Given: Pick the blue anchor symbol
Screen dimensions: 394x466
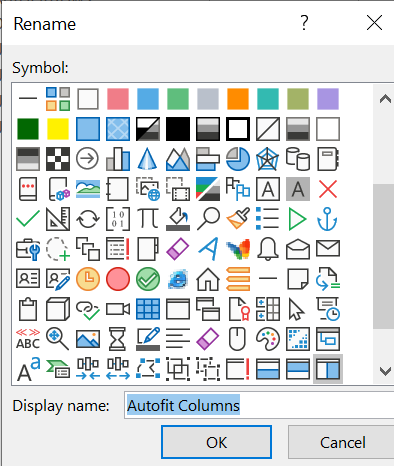Looking at the screenshot, I should click(328, 219).
